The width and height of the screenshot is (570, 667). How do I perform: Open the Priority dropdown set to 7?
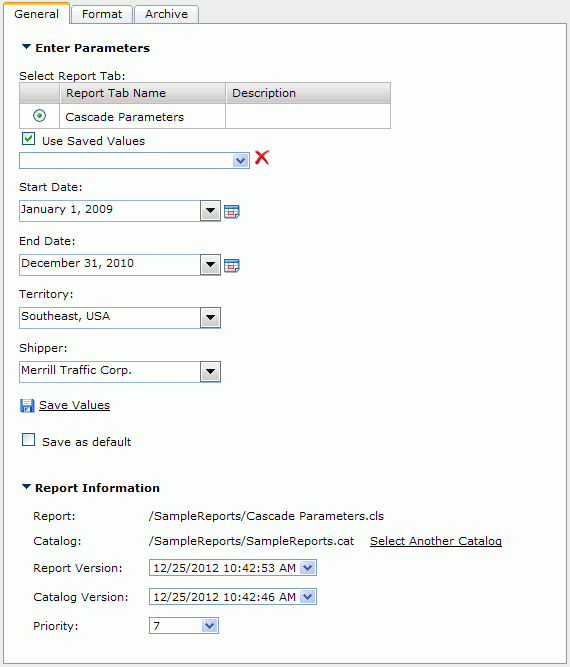point(184,626)
